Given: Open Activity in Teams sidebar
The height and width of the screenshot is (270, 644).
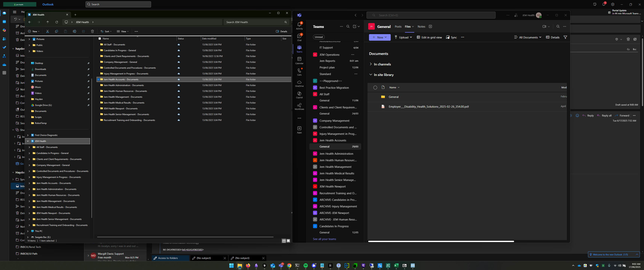Looking at the screenshot, I should (299, 25).
